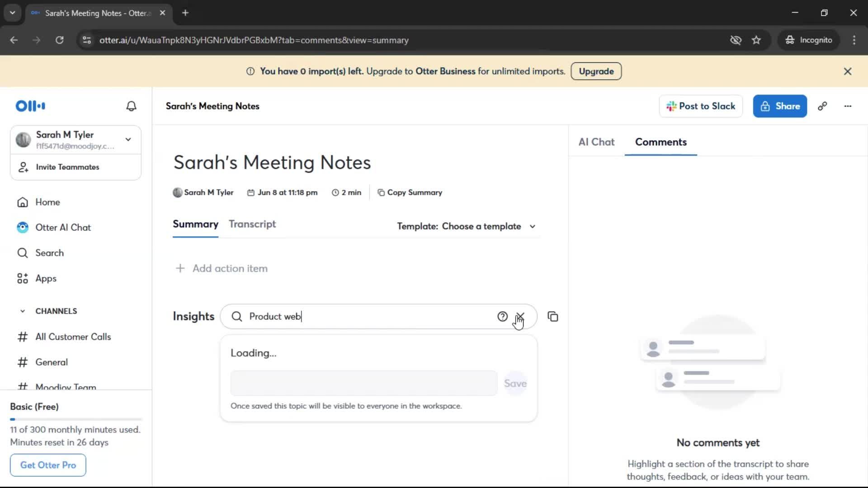Select the Comments tab
The width and height of the screenshot is (868, 488).
[660, 142]
